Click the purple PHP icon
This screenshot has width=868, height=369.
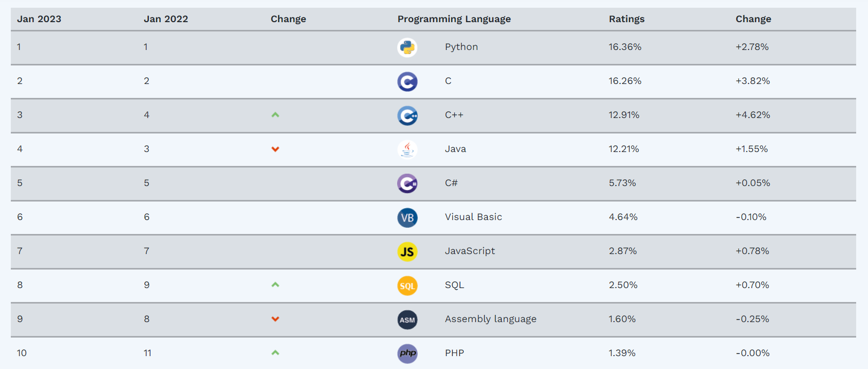click(407, 354)
